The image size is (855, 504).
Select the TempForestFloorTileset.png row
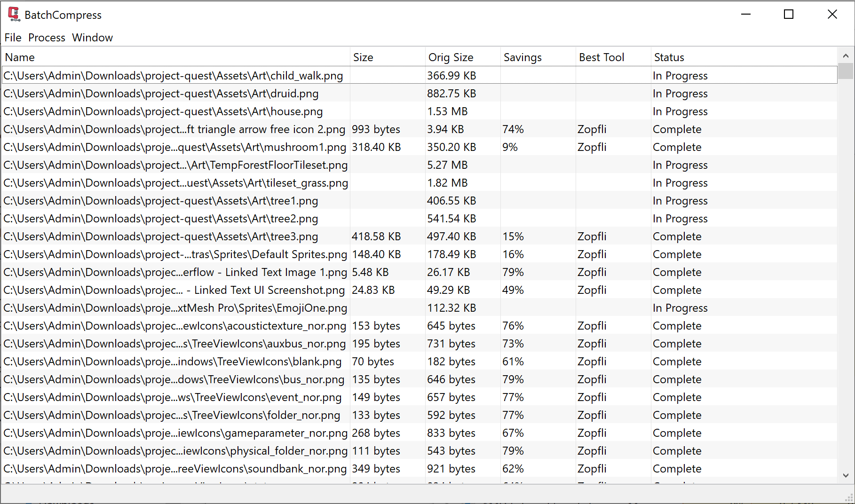[175, 165]
